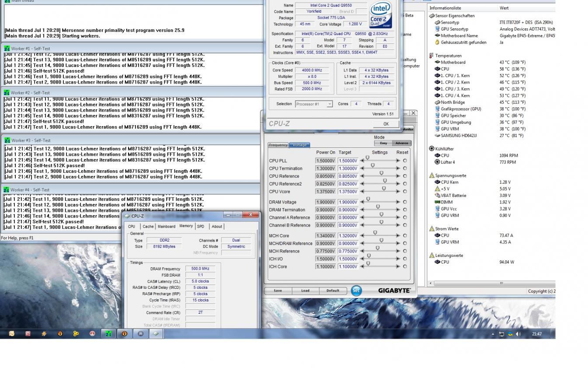
Task: Click the Sensor Eigenschaften chip icon
Action: [432, 16]
